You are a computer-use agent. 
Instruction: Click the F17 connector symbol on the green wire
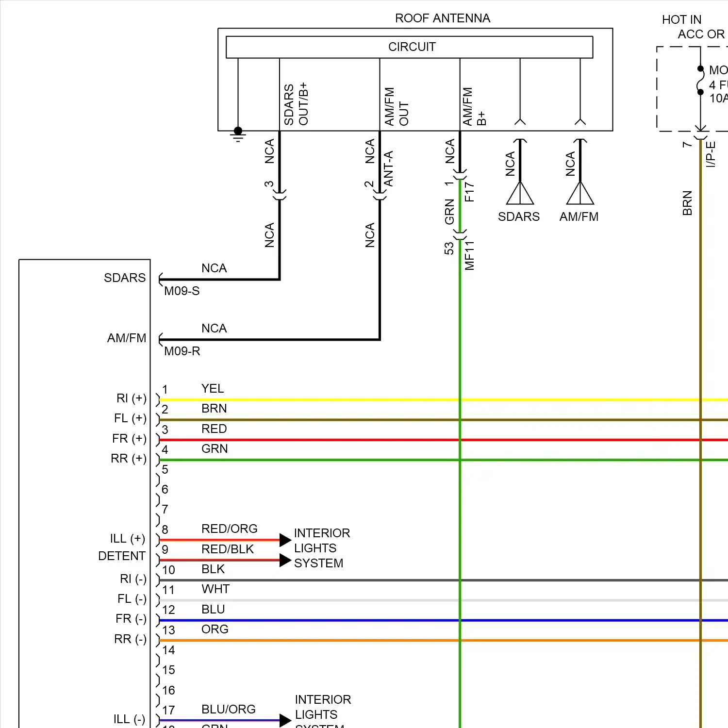click(460, 174)
